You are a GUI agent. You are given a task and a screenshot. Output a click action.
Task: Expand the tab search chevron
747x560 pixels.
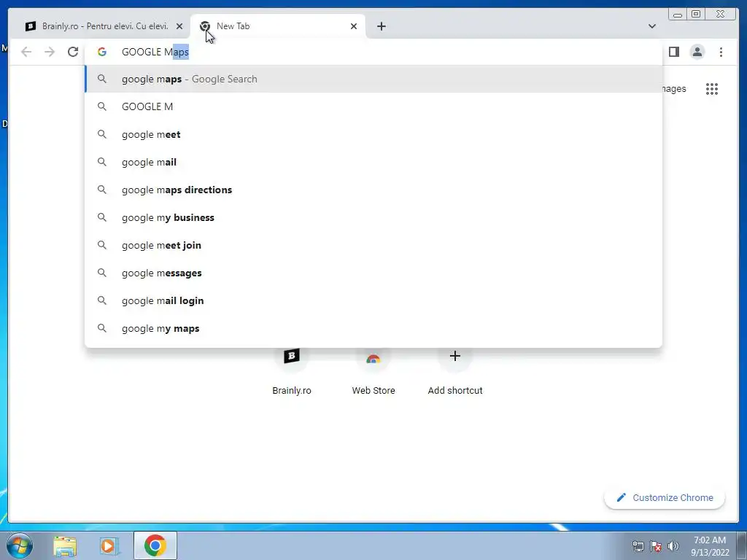pyautogui.click(x=652, y=26)
